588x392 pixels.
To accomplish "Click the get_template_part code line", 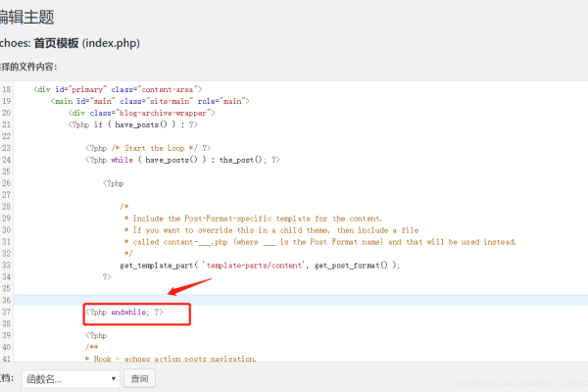I will click(x=260, y=265).
